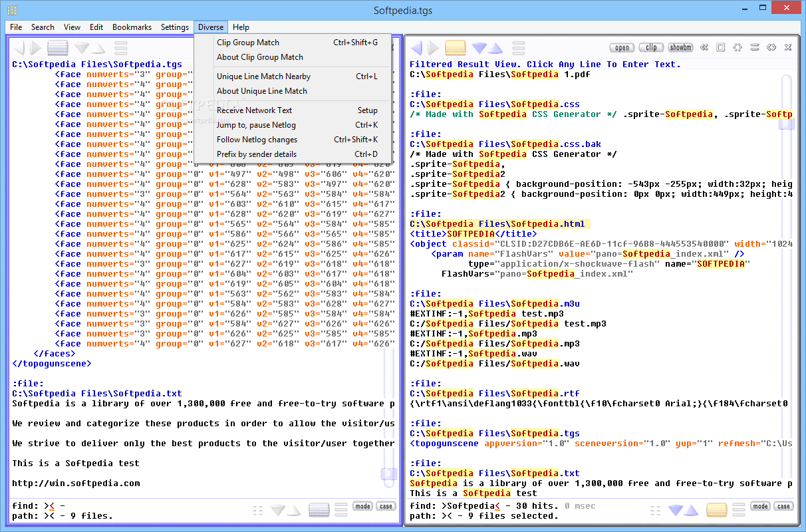Click the up triangle in the left pane toolbar
The height and width of the screenshot is (532, 806).
coord(98,48)
